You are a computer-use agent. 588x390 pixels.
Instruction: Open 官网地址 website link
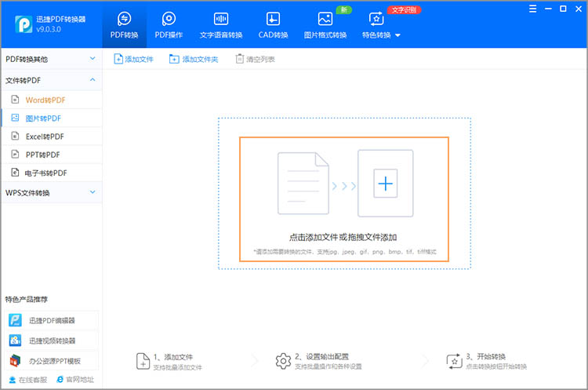(x=75, y=380)
